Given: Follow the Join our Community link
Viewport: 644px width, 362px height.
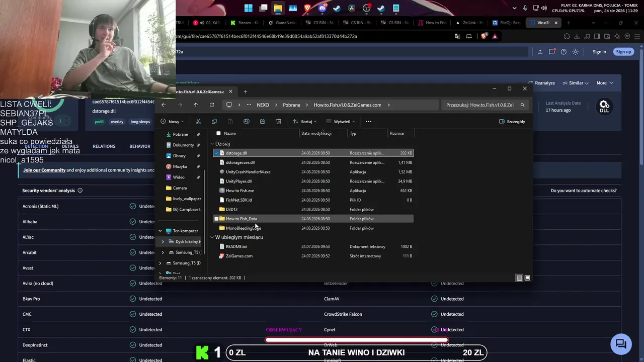Looking at the screenshot, I should tap(44, 170).
